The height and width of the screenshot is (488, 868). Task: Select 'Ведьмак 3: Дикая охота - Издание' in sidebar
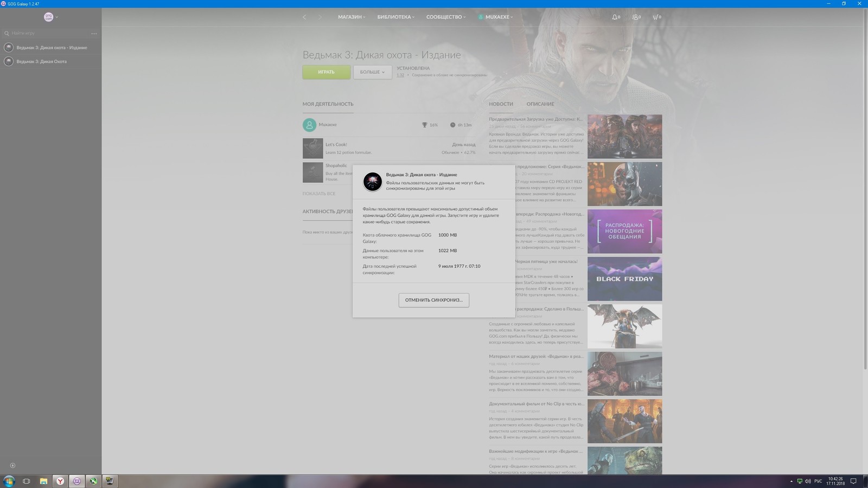50,47
